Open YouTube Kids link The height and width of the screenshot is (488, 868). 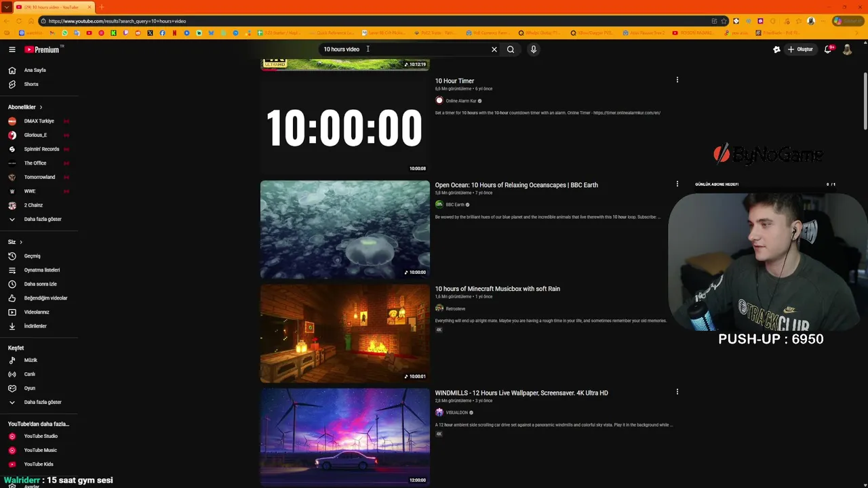pos(39,464)
